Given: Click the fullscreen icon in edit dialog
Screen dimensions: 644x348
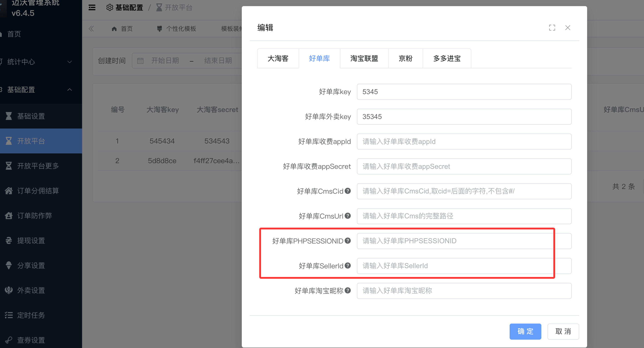Looking at the screenshot, I should pyautogui.click(x=552, y=28).
